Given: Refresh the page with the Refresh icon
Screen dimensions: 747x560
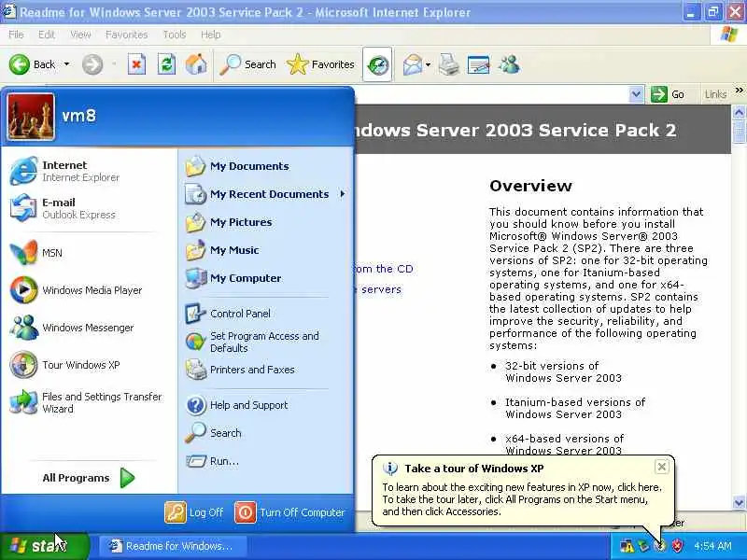Looking at the screenshot, I should [x=166, y=64].
